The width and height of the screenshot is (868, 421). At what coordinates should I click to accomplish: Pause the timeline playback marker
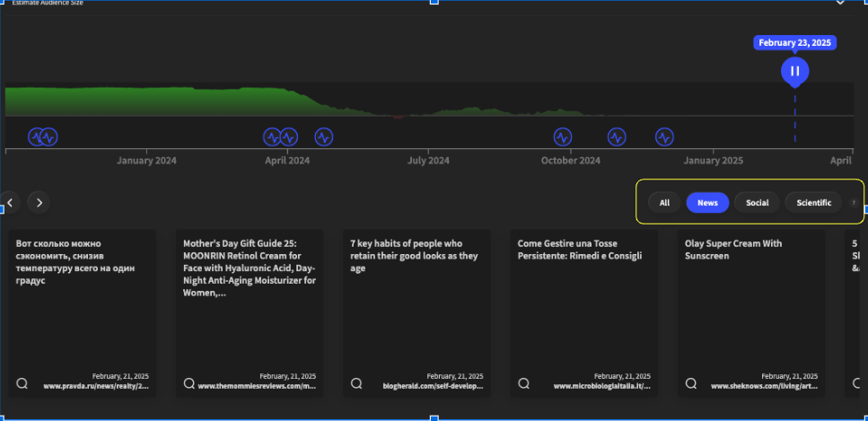click(794, 71)
